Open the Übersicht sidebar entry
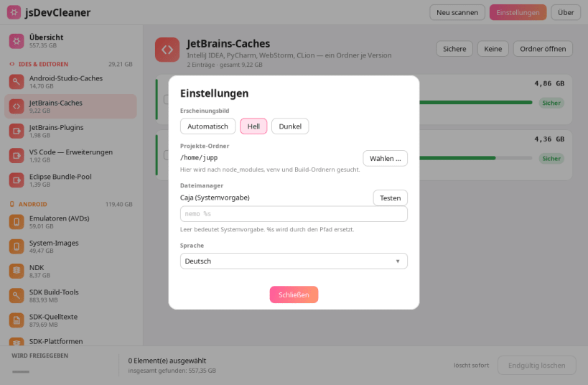 [x=70, y=41]
